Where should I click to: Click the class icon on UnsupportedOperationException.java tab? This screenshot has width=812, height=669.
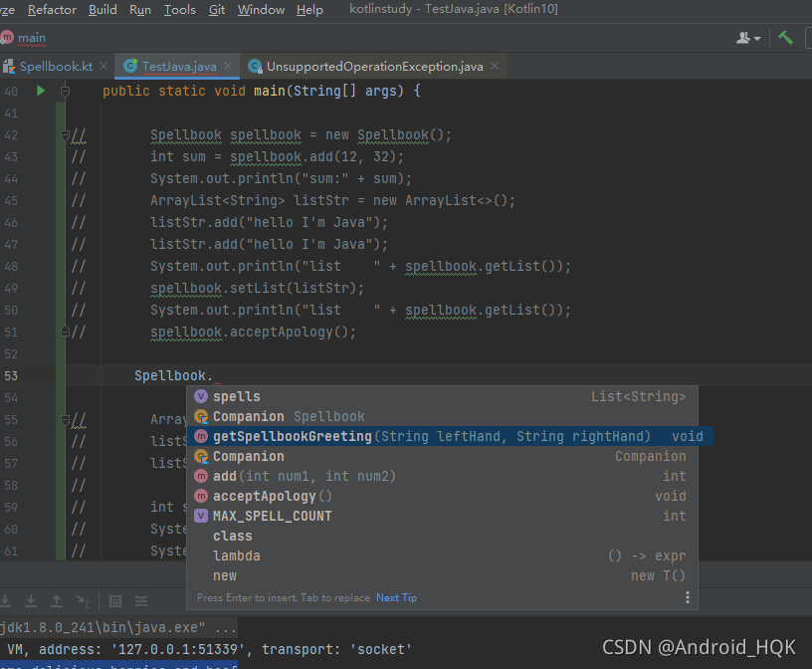click(x=255, y=66)
